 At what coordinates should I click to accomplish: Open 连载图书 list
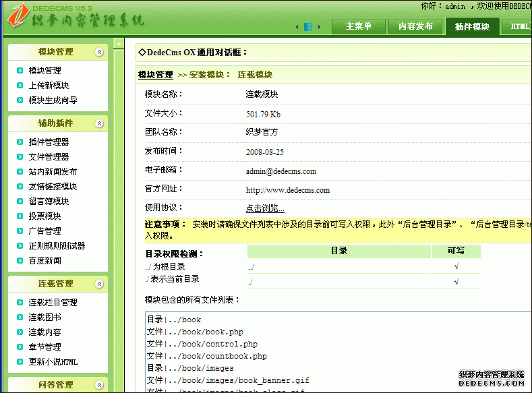click(45, 318)
